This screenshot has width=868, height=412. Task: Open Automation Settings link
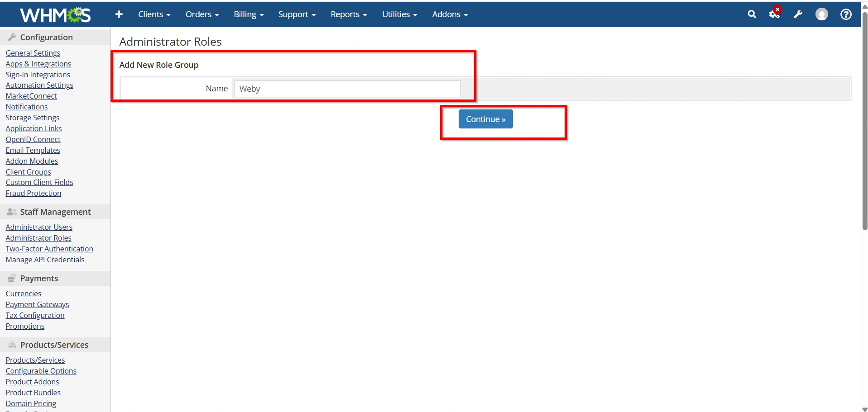click(39, 85)
